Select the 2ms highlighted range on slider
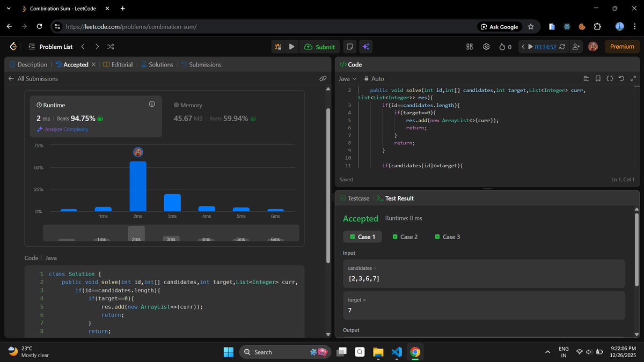644x362 pixels. 136,233
